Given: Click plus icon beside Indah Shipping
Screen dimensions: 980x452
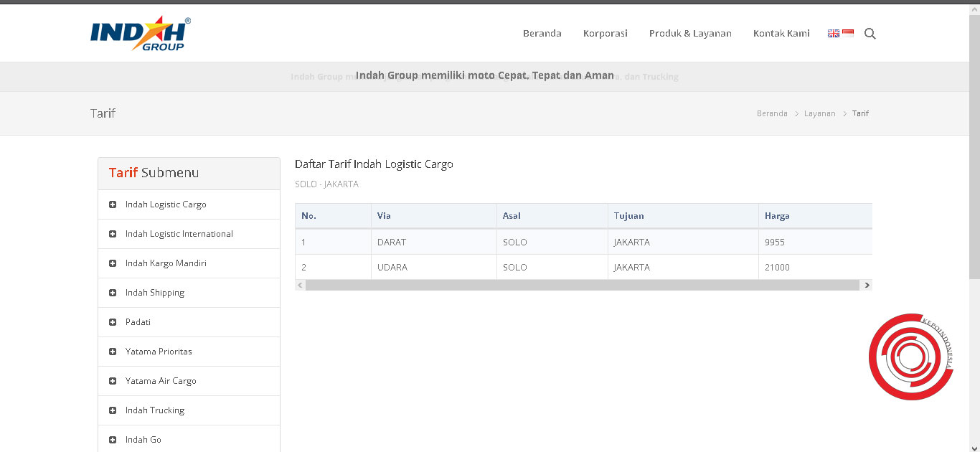Looking at the screenshot, I should point(113,293).
